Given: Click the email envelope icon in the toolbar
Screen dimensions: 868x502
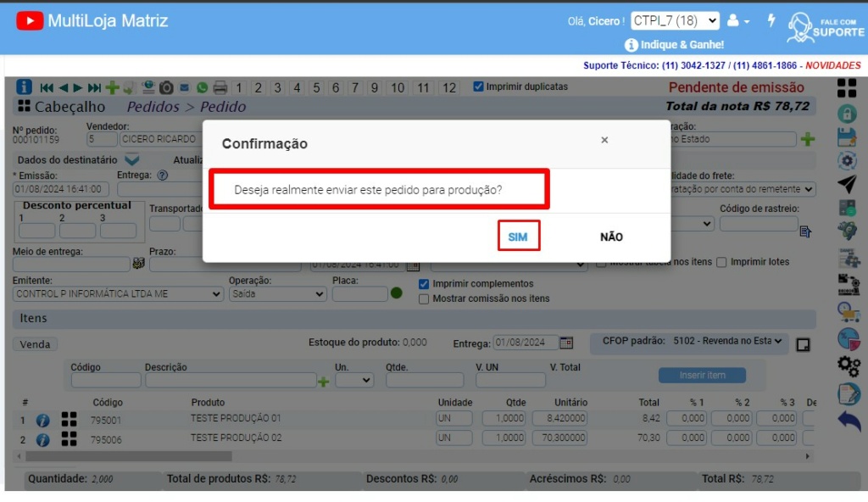Looking at the screenshot, I should click(185, 86).
